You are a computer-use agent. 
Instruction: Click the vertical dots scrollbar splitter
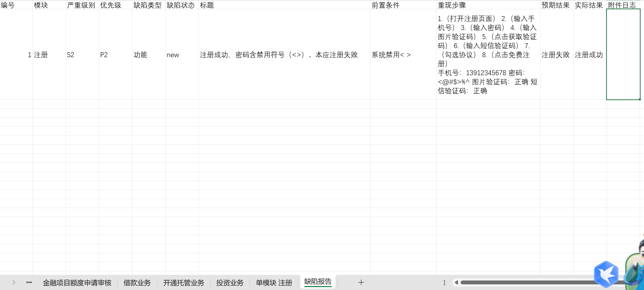[x=444, y=282]
